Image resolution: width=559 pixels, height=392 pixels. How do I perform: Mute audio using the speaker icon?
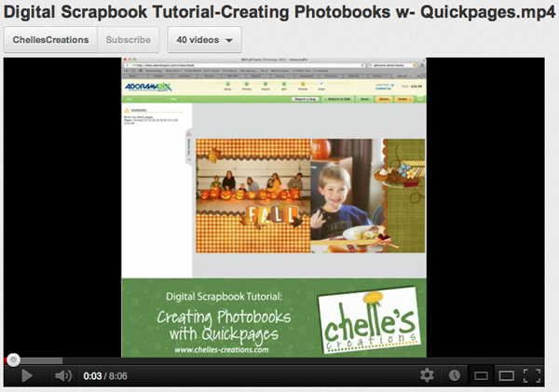click(63, 375)
